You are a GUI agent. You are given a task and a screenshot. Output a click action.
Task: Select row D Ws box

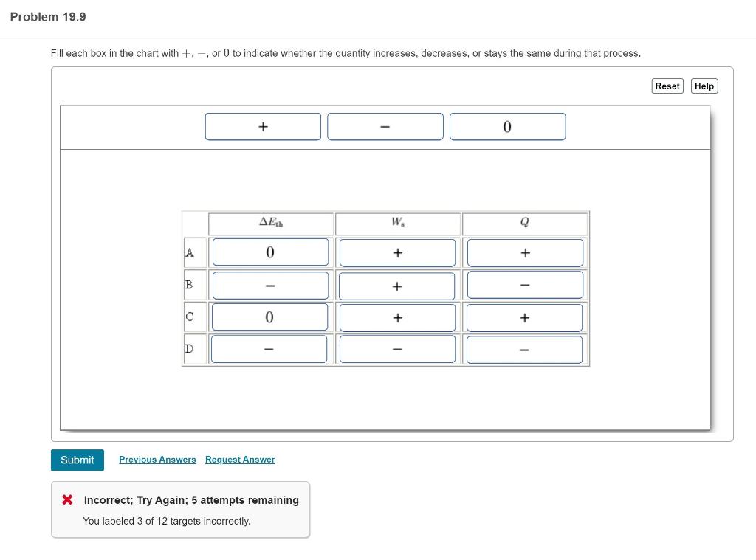click(397, 349)
